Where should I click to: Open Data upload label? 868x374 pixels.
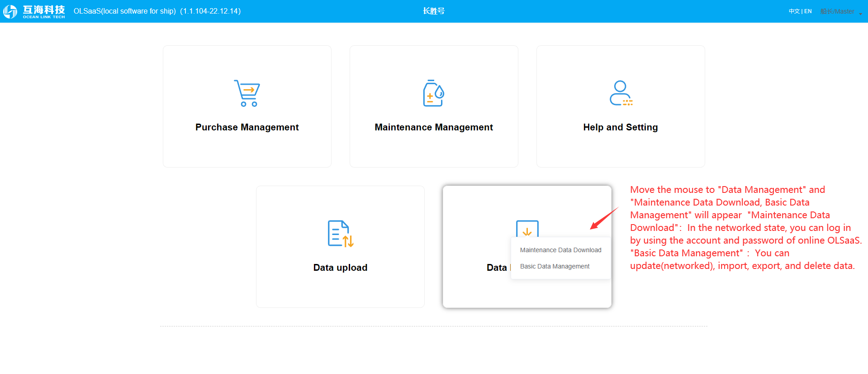pos(341,268)
